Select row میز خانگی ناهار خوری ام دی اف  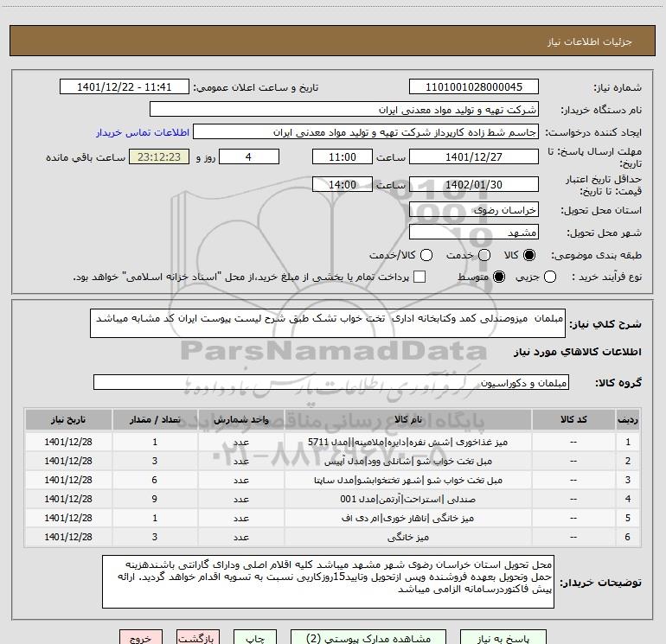(333, 519)
